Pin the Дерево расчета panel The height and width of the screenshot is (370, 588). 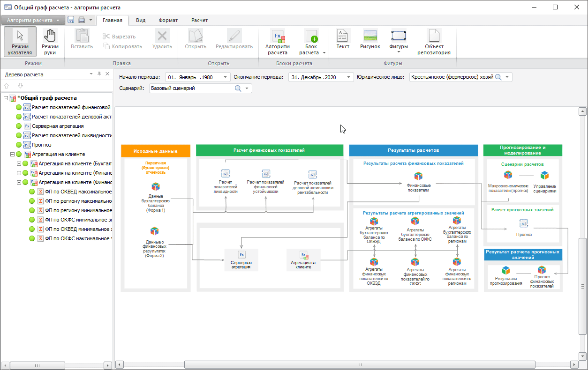[x=99, y=74]
